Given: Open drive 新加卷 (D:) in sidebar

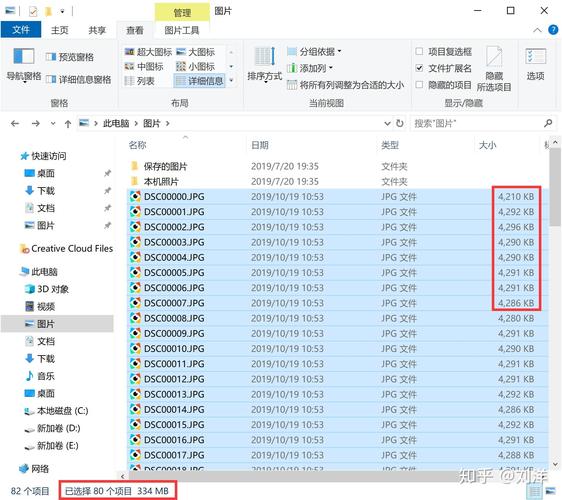Looking at the screenshot, I should point(52,428).
